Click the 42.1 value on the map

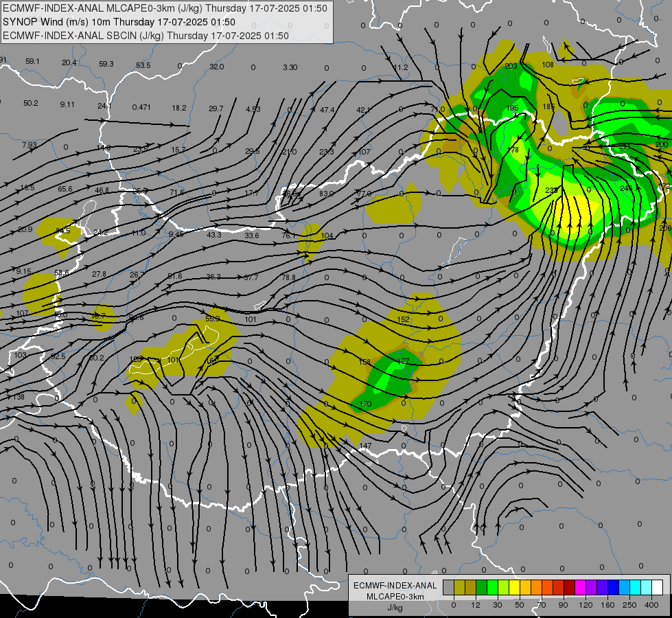click(x=363, y=111)
